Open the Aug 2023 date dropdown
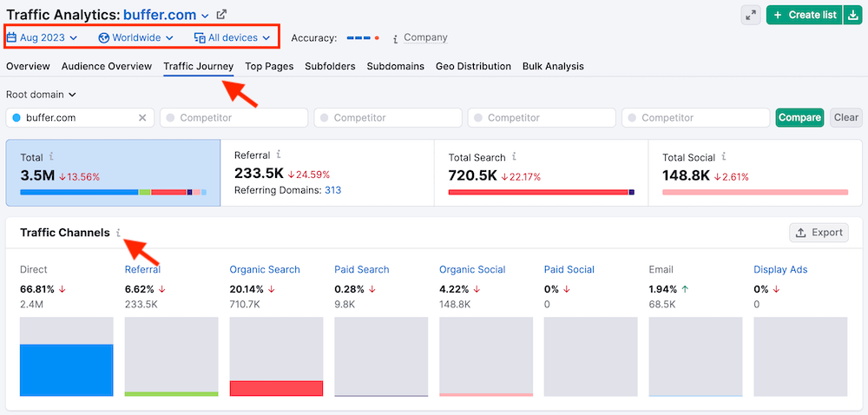Viewport: 868px width, 415px height. (43, 37)
